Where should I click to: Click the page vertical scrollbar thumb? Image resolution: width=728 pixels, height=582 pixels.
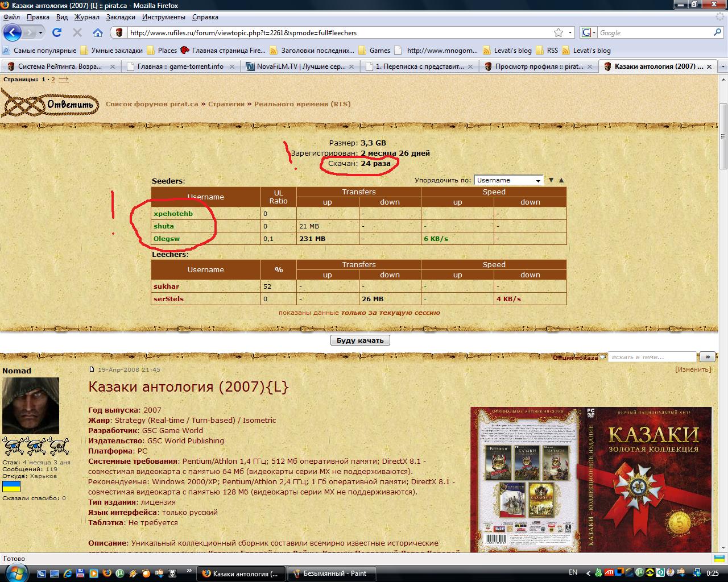coord(723,136)
